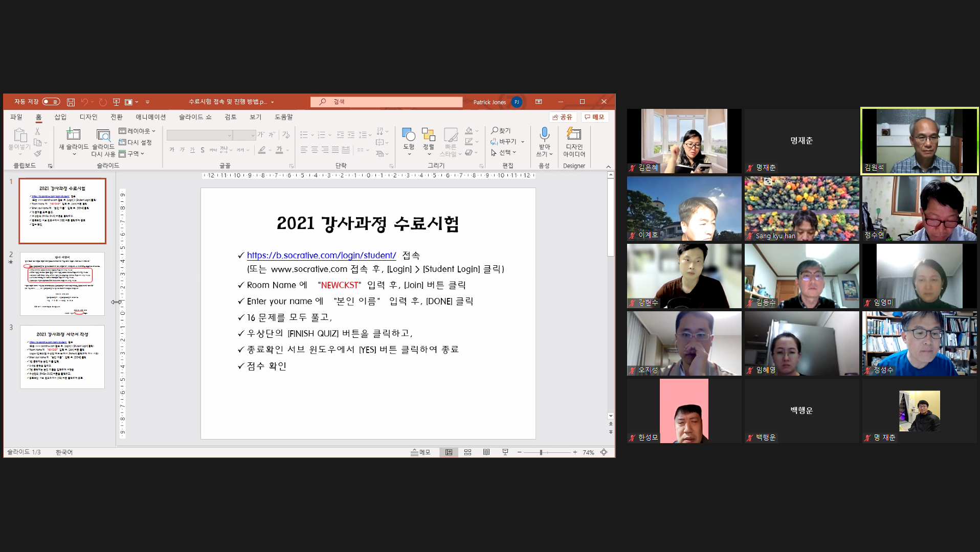Click the clear formatting icon
Screen dimensions: 980x552
(286, 135)
